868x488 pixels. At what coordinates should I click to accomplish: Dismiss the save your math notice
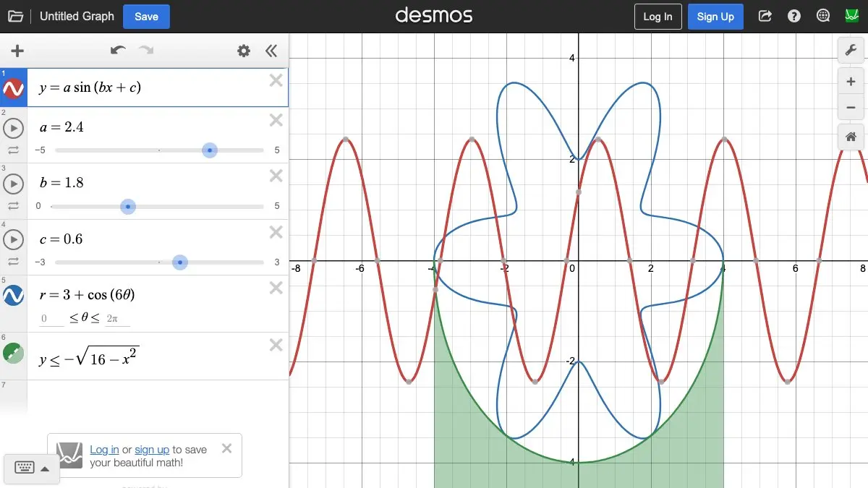pos(226,448)
